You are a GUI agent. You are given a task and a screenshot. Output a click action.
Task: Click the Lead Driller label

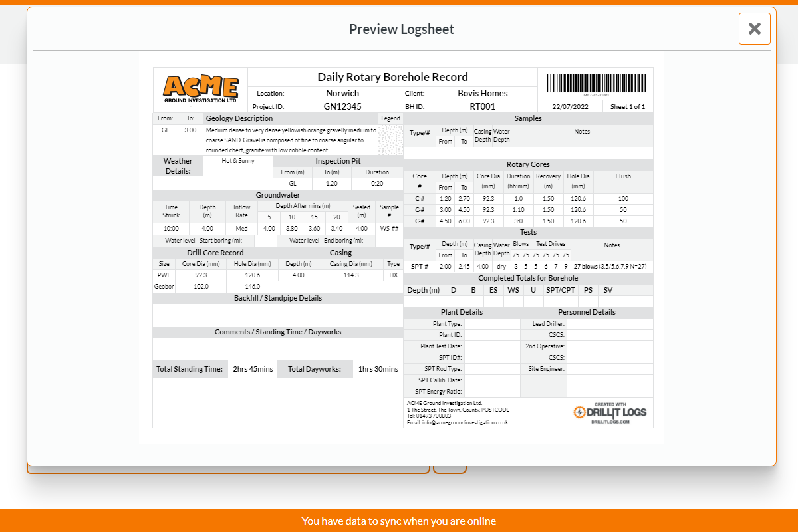549,324
